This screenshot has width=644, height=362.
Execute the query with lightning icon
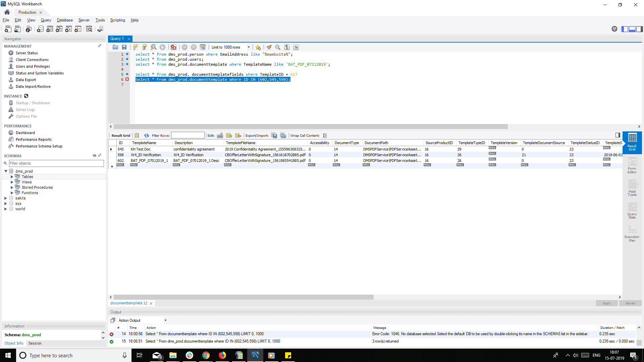pyautogui.click(x=136, y=47)
